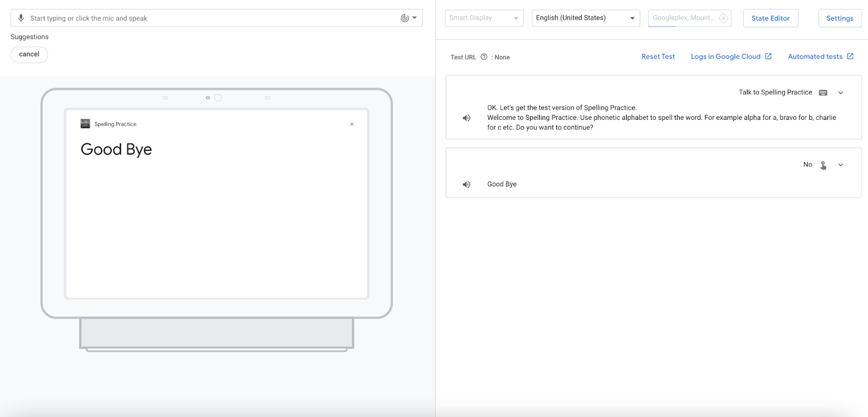This screenshot has height=417, width=868.
Task: Click the Spelling Practice app thumbnail
Action: (x=85, y=124)
